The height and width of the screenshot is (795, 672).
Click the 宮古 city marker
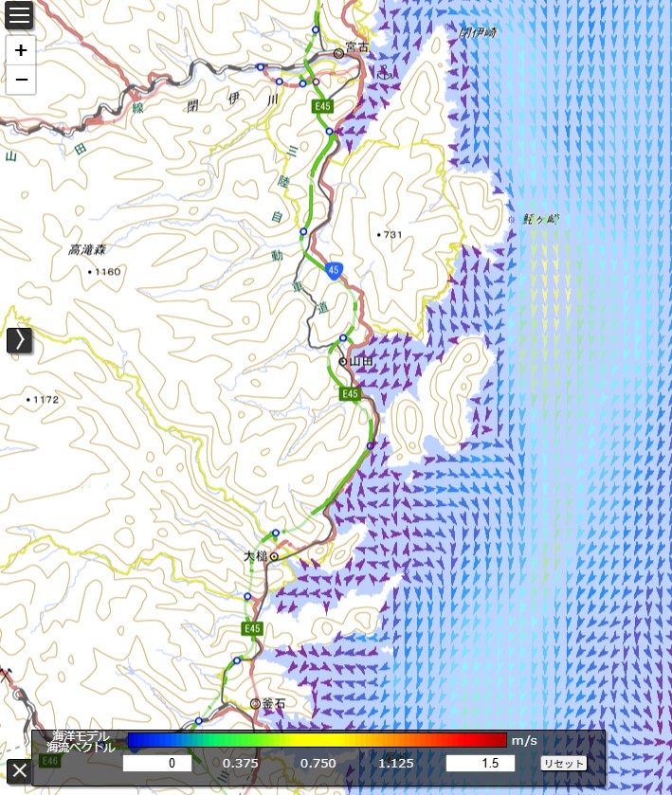click(338, 53)
